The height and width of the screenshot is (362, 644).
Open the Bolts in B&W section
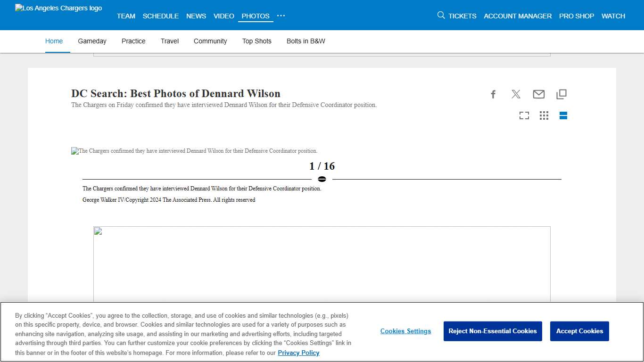tap(305, 41)
